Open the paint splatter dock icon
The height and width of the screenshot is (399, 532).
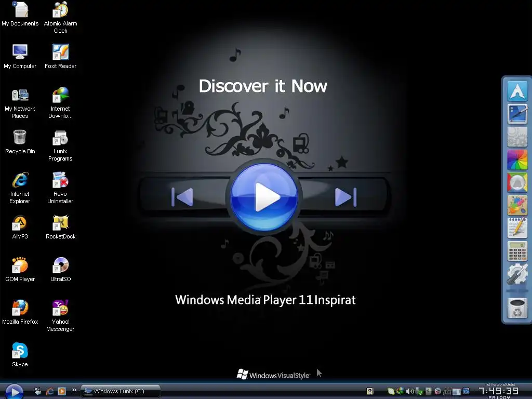point(517,205)
